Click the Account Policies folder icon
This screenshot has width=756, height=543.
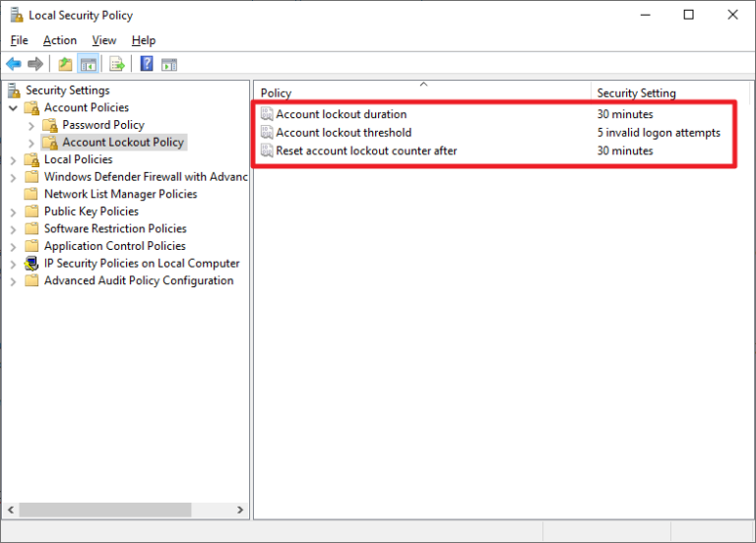point(31,107)
